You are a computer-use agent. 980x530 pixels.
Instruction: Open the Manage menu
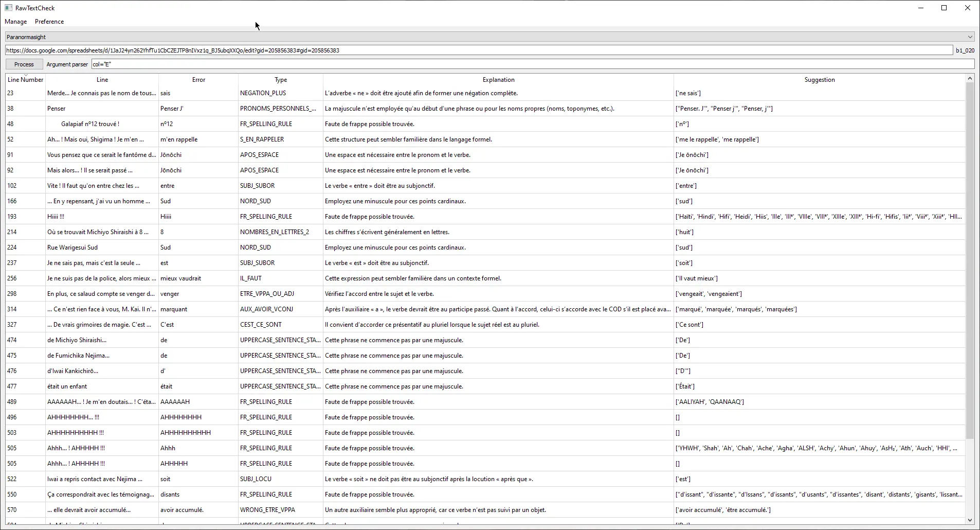pyautogui.click(x=15, y=22)
